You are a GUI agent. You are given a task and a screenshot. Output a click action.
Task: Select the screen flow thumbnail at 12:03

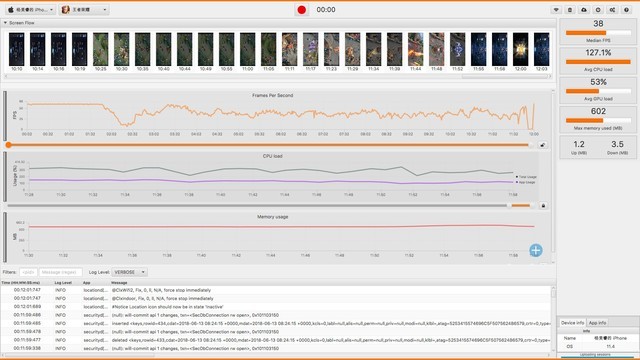tap(542, 49)
